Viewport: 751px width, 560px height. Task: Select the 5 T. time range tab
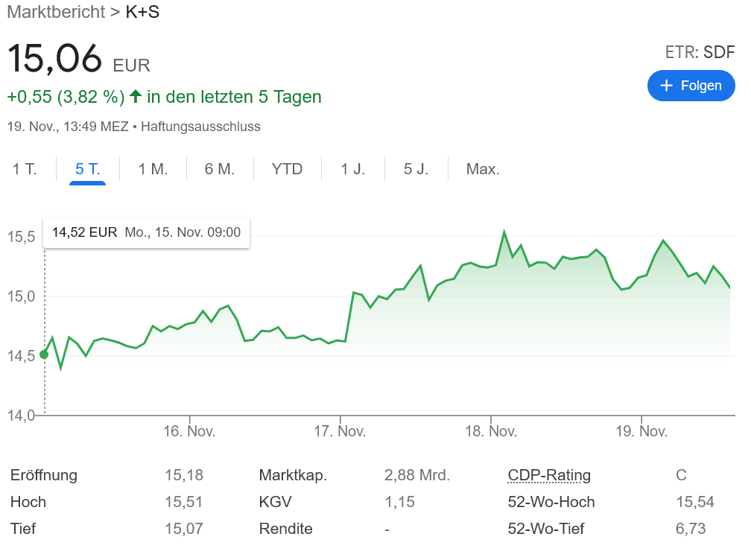tap(87, 169)
